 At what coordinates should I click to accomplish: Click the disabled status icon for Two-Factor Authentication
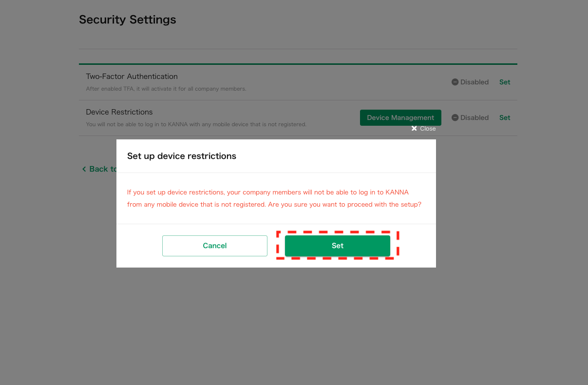455,82
